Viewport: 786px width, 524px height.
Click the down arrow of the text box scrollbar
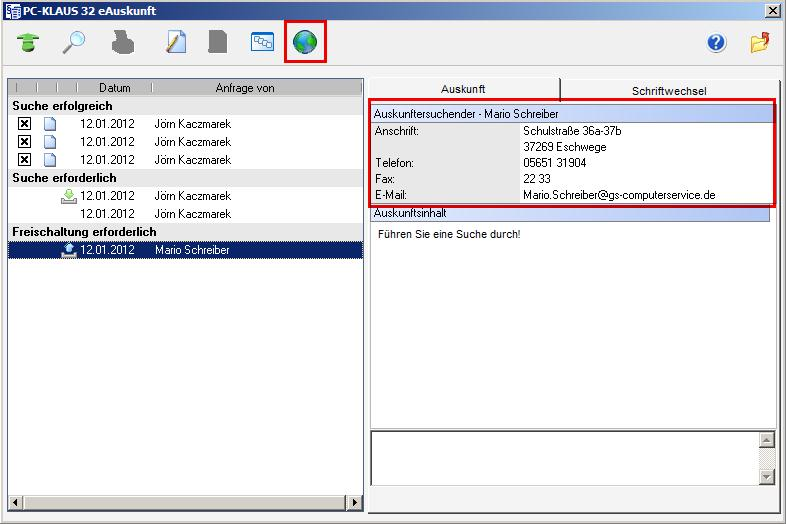(x=767, y=477)
